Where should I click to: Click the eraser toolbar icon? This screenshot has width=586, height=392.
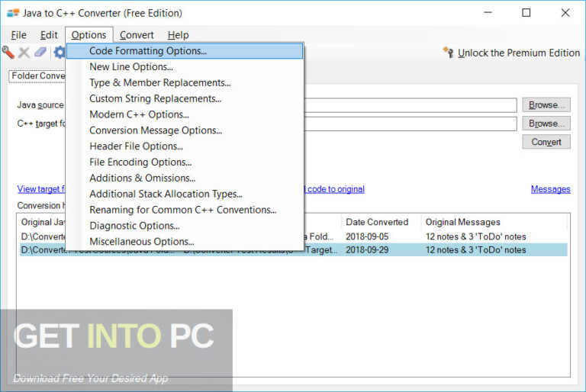point(40,52)
